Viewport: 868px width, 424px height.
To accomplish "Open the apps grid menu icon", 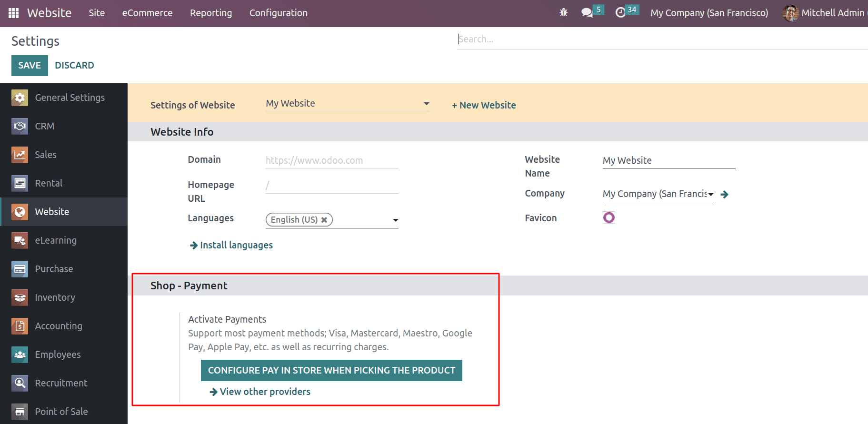I will 14,13.
